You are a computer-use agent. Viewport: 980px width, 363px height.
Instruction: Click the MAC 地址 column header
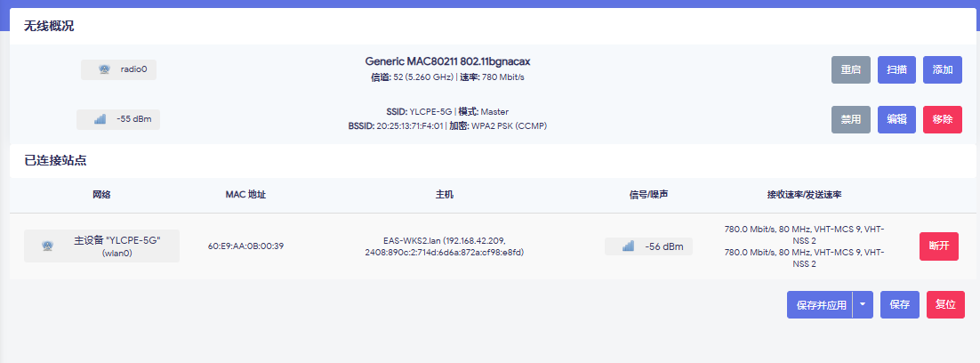[245, 194]
